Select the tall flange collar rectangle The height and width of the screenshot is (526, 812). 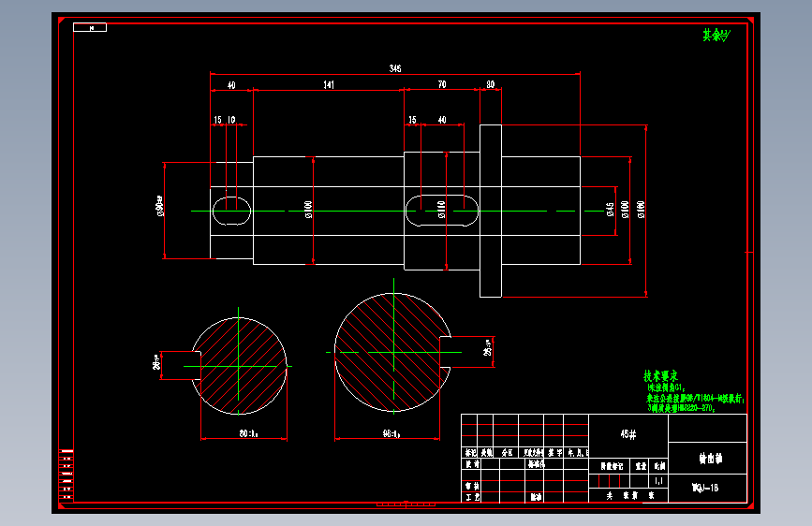[491, 211]
